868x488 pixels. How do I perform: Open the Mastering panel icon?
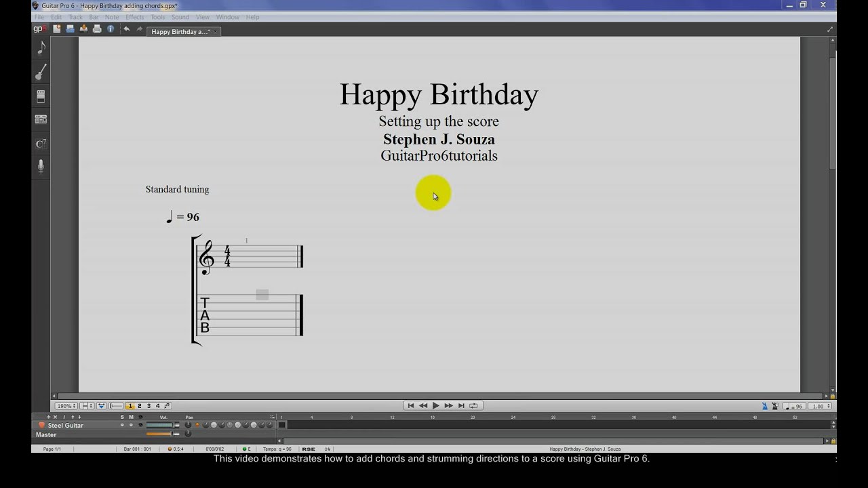[41, 120]
